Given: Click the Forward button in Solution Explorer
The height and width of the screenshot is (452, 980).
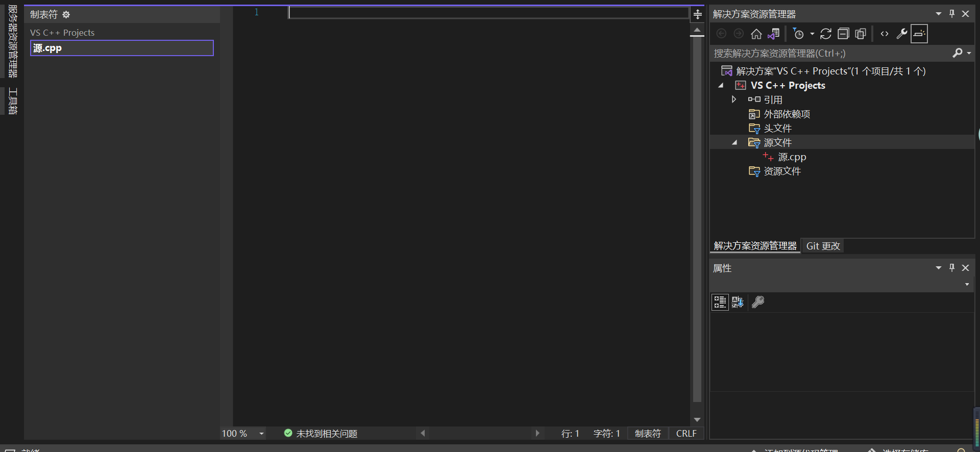Looking at the screenshot, I should (x=739, y=34).
